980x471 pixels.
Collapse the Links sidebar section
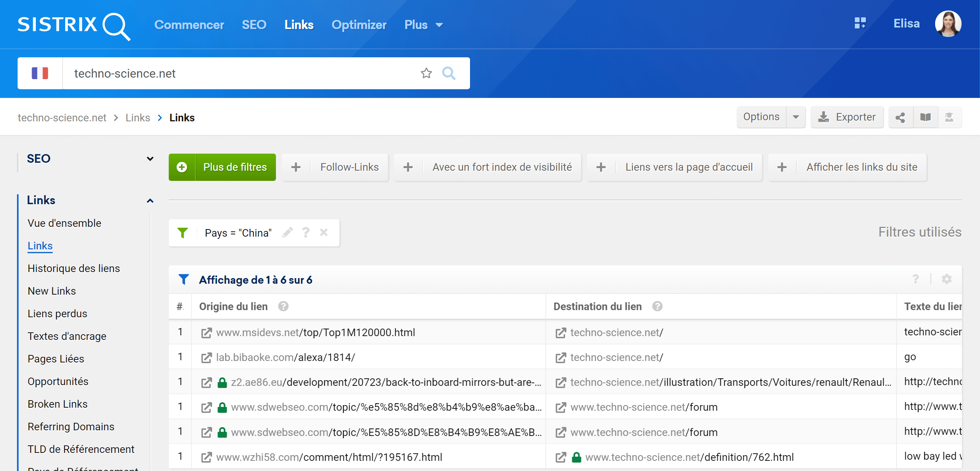[150, 200]
